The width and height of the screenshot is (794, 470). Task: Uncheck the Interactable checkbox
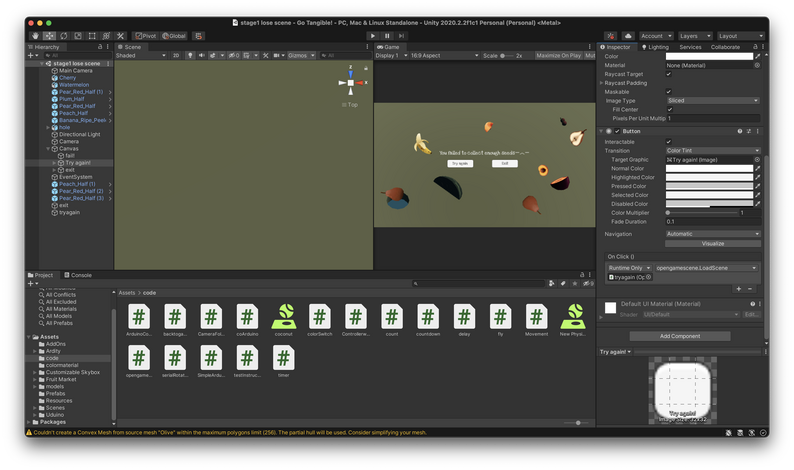click(669, 141)
